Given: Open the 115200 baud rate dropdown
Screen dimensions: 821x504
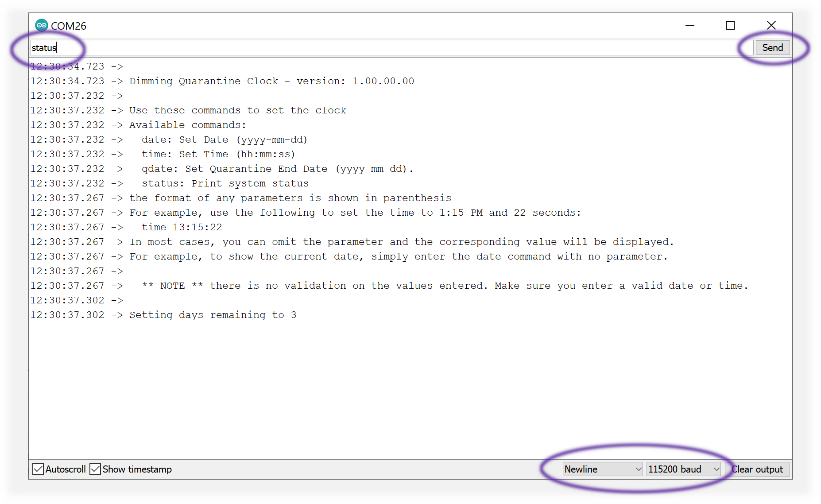Looking at the screenshot, I should point(684,469).
